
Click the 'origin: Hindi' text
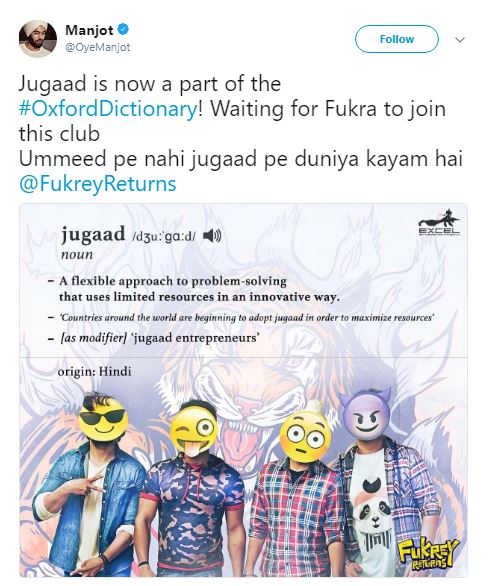[x=95, y=372]
